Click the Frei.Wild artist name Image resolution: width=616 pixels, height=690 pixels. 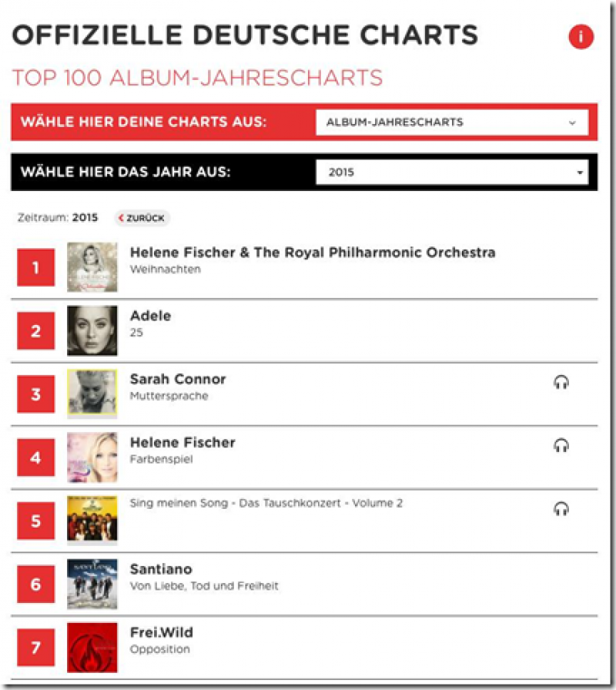pos(162,632)
